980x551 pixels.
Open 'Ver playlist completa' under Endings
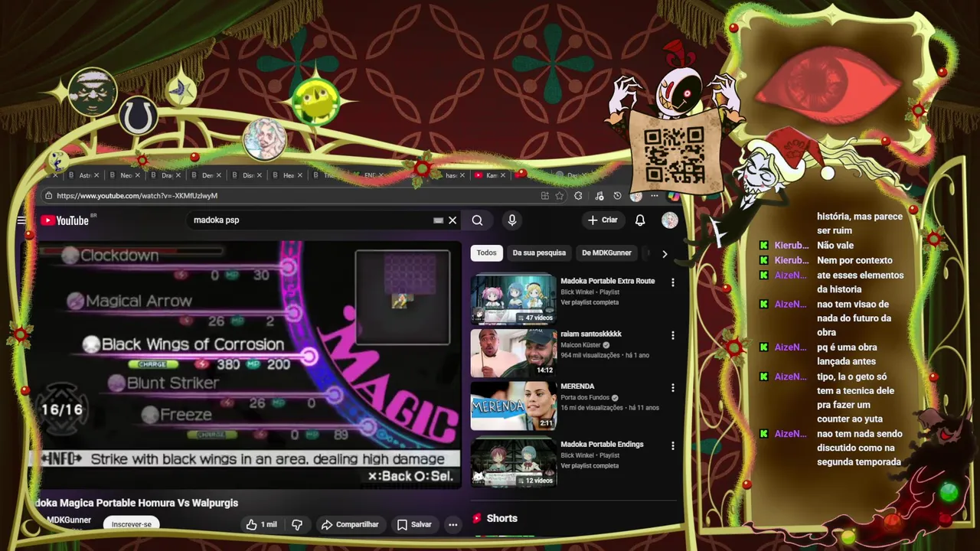tap(590, 465)
